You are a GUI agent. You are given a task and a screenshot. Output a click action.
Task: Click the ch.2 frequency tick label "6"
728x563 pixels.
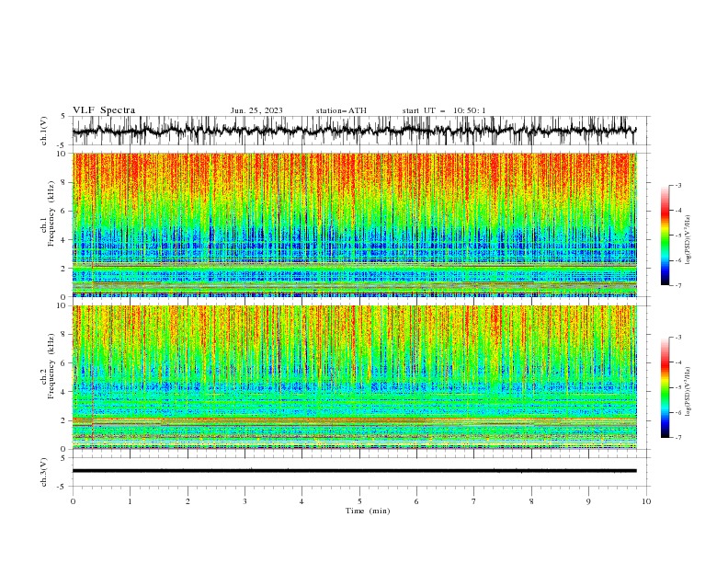(x=65, y=362)
